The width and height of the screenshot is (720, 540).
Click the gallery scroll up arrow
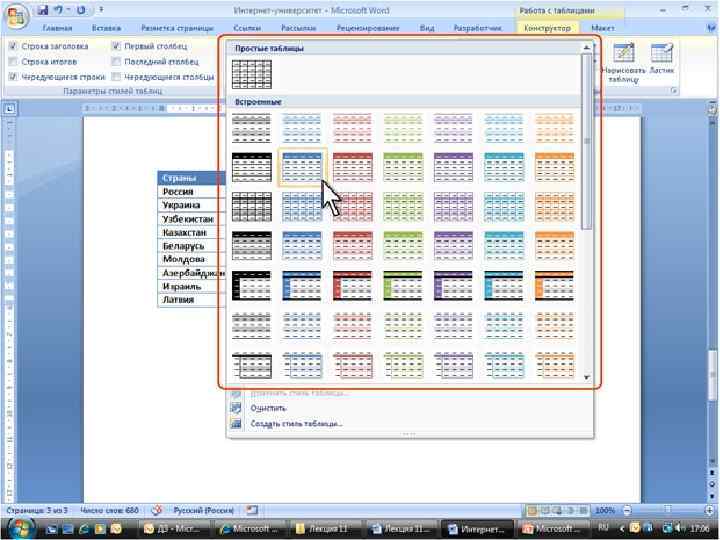586,48
